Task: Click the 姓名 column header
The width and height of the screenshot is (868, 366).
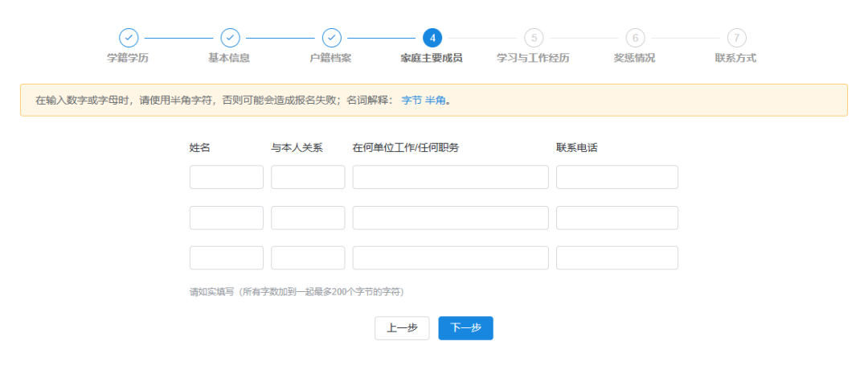Action: (x=200, y=148)
